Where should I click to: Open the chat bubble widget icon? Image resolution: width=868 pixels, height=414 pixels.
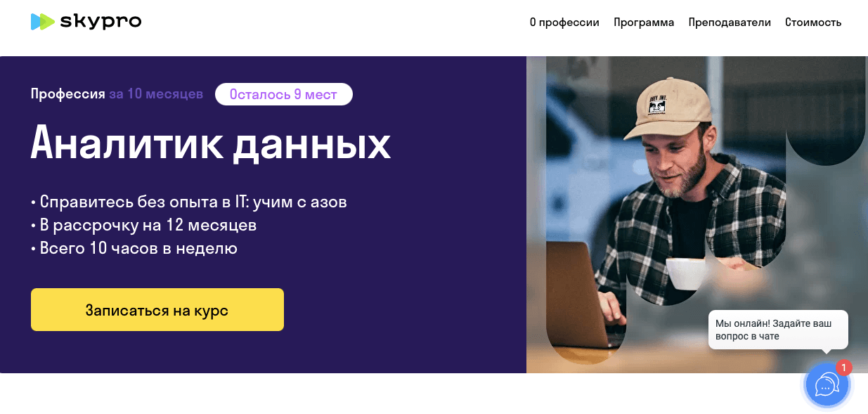coord(827,384)
